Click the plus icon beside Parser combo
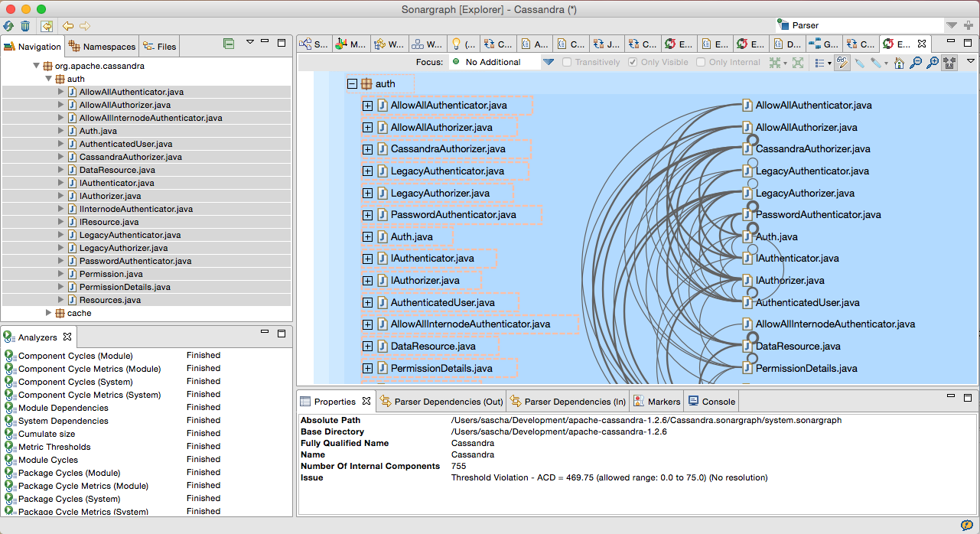Viewport: 980px width, 534px height. tap(969, 26)
